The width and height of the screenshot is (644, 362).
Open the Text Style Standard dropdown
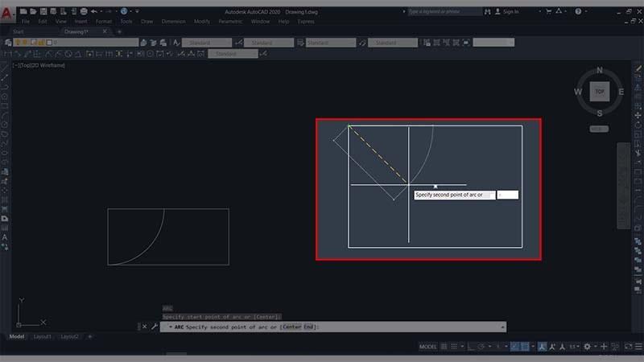[207, 43]
